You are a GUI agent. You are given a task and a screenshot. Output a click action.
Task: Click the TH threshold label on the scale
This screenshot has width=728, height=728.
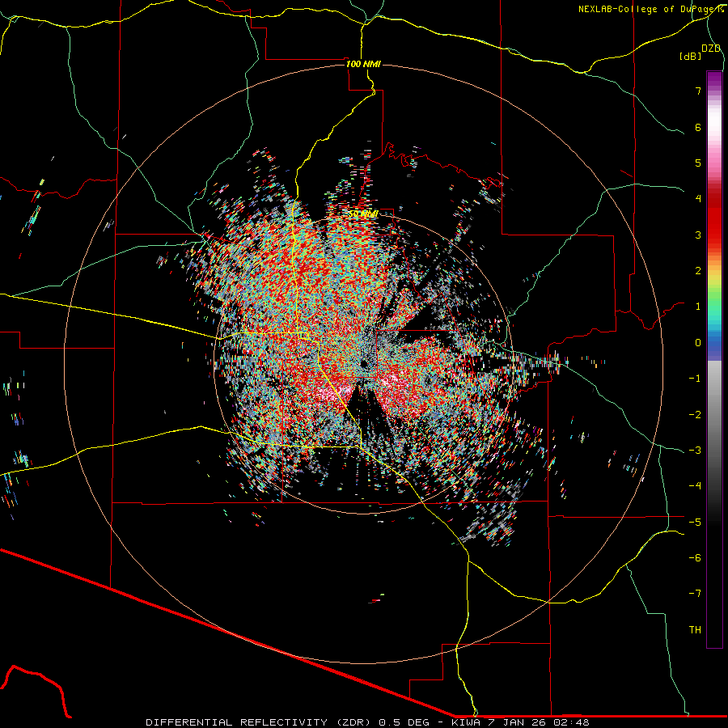[x=695, y=630]
